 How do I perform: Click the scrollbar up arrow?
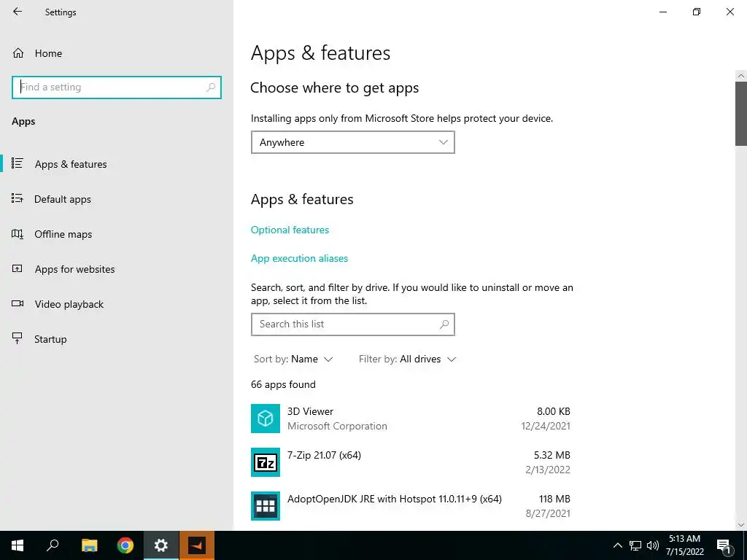coord(741,76)
